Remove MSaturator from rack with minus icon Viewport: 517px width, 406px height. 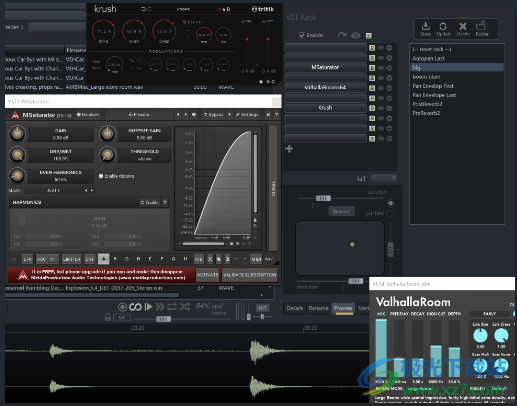click(x=389, y=68)
